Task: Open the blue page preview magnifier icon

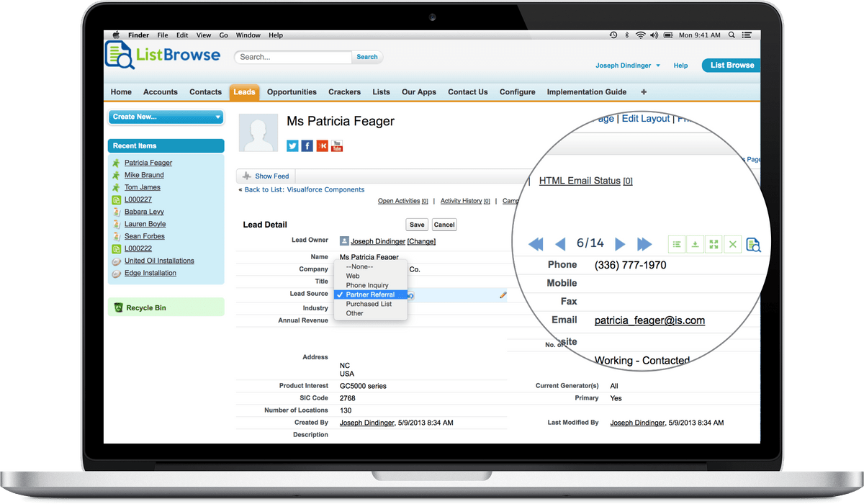Action: (753, 245)
